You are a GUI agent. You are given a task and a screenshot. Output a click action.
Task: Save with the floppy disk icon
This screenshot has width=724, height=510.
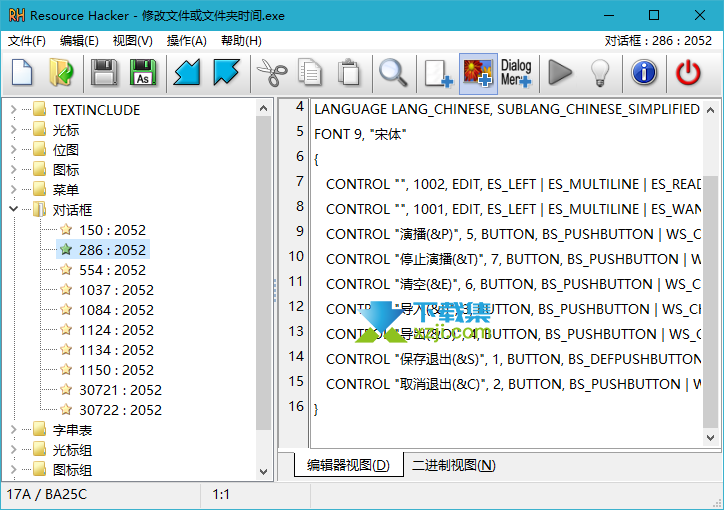click(104, 73)
